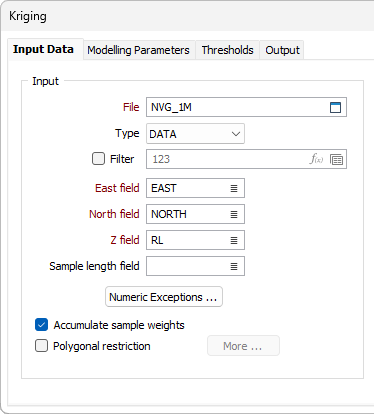Open the Output tab
Viewport: 374px width, 414px height.
(282, 50)
